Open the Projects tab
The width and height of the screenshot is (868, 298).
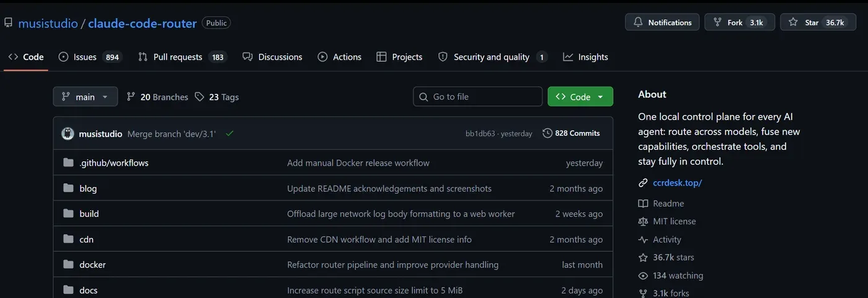[x=399, y=57]
